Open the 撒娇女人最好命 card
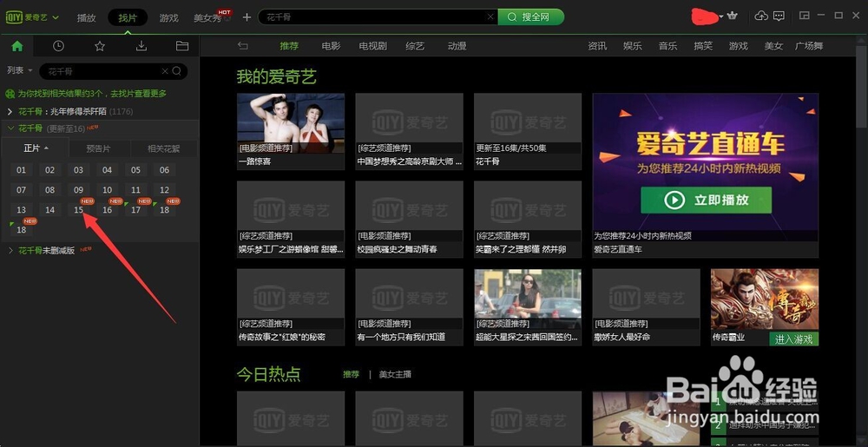Image resolution: width=868 pixels, height=447 pixels. click(646, 307)
